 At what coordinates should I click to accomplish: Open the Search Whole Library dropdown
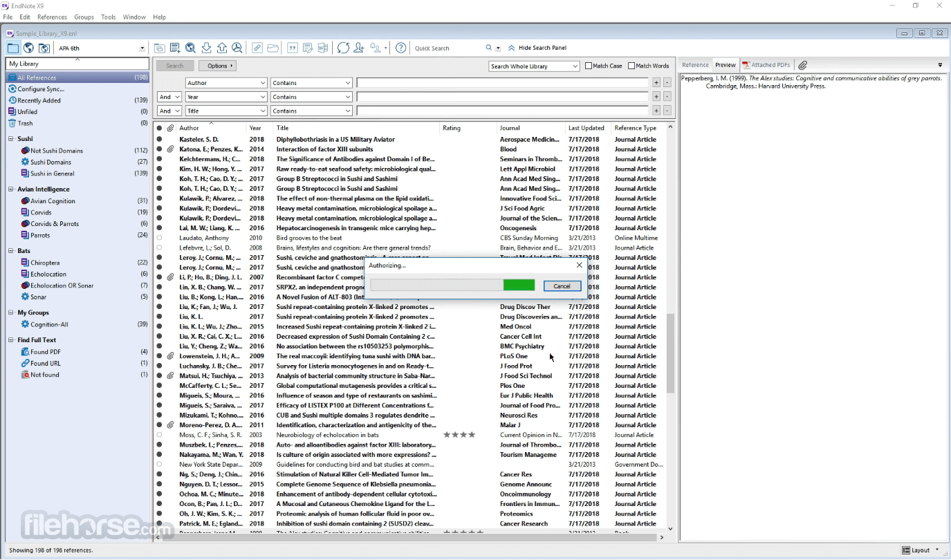pos(534,66)
